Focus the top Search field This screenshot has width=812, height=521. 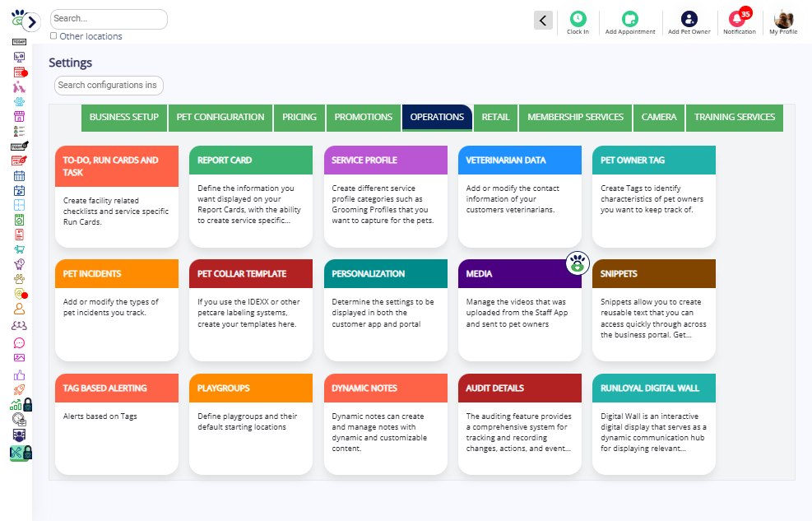(x=109, y=19)
